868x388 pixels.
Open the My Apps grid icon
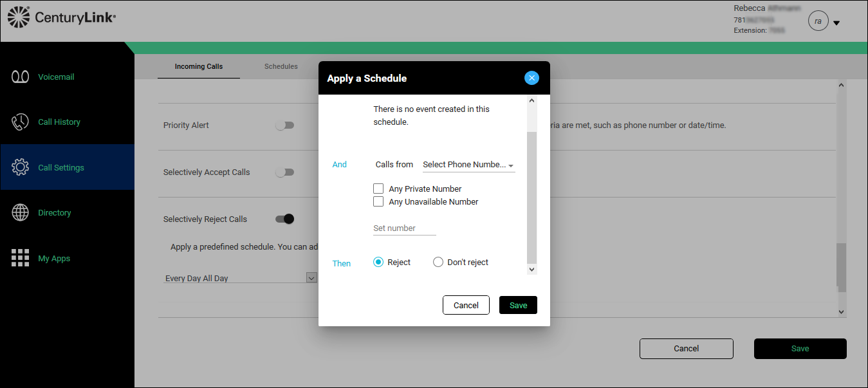pos(21,258)
